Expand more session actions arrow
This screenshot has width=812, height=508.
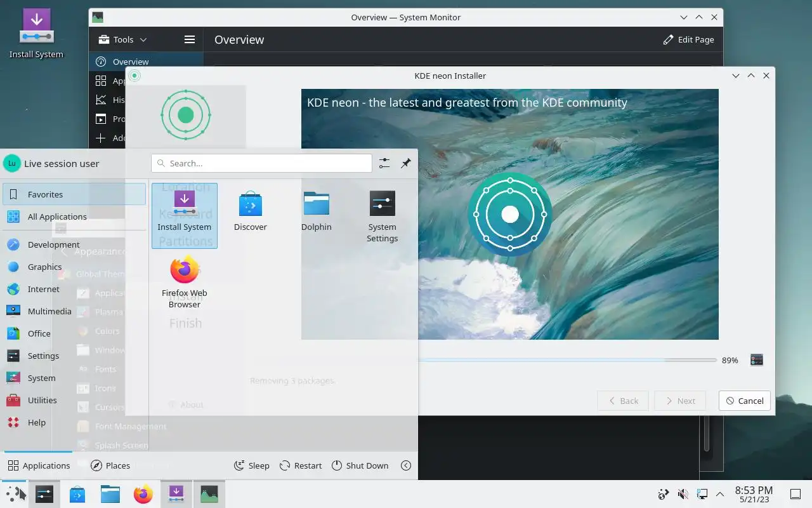point(406,465)
